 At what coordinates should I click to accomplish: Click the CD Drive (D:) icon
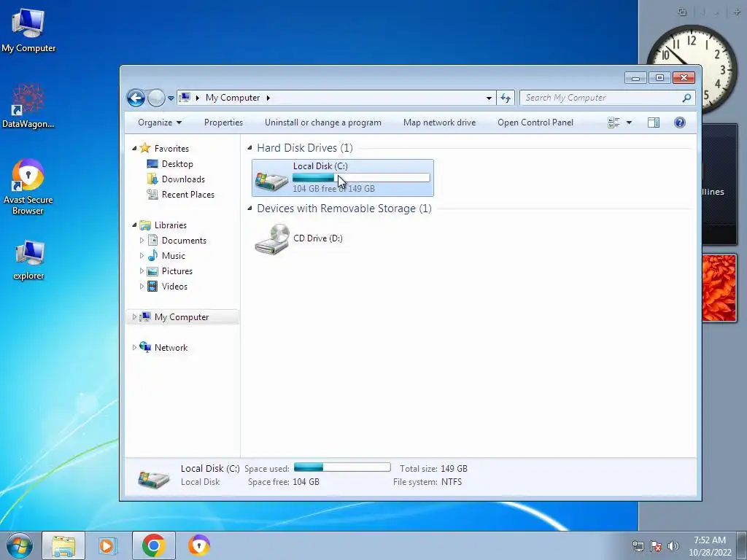272,238
